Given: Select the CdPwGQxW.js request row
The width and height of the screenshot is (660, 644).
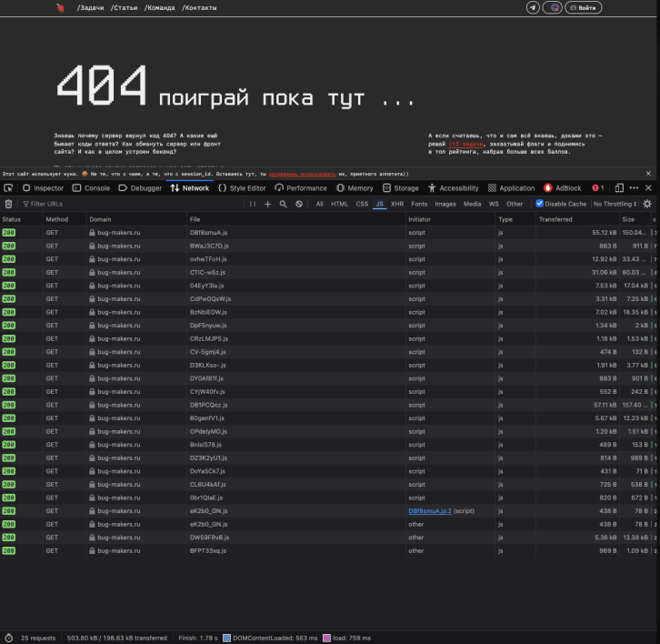Looking at the screenshot, I should (328, 299).
